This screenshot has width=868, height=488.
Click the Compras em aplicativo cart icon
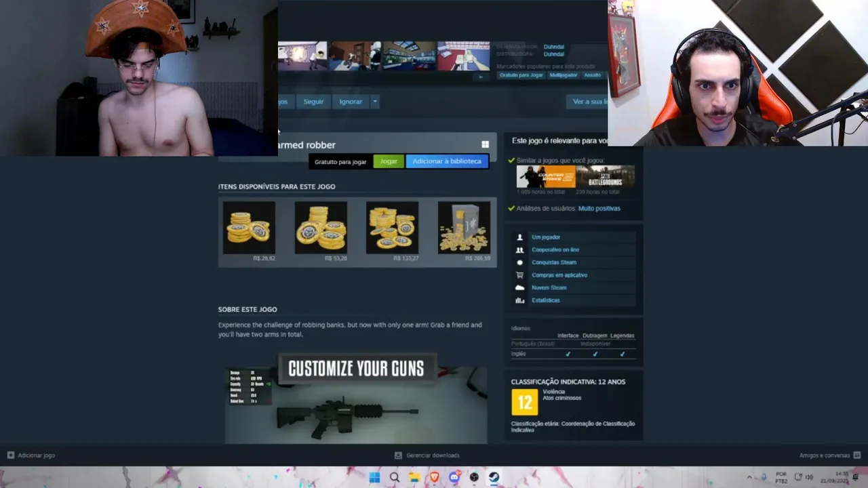(519, 275)
